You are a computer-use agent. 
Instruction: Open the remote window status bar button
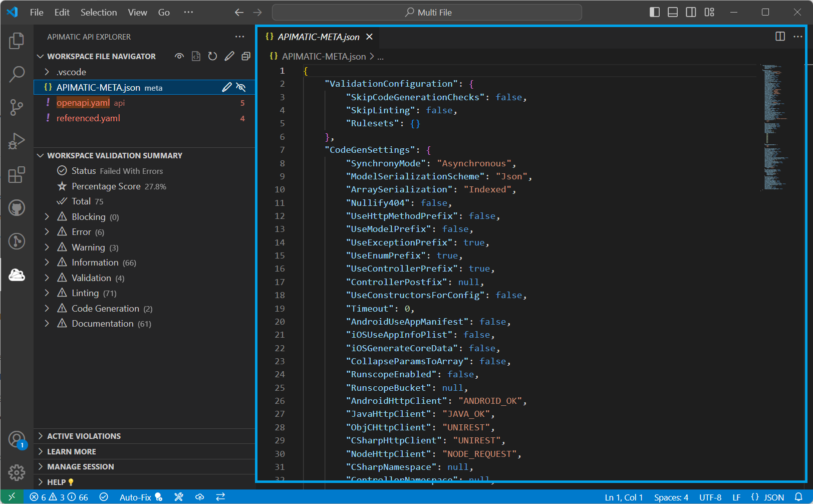coord(12,497)
